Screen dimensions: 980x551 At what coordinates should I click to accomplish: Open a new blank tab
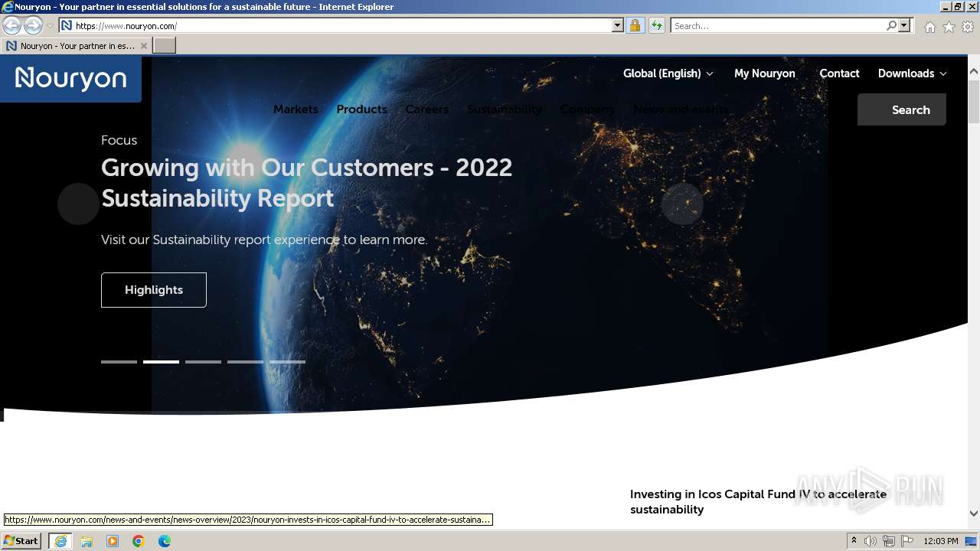coord(165,46)
